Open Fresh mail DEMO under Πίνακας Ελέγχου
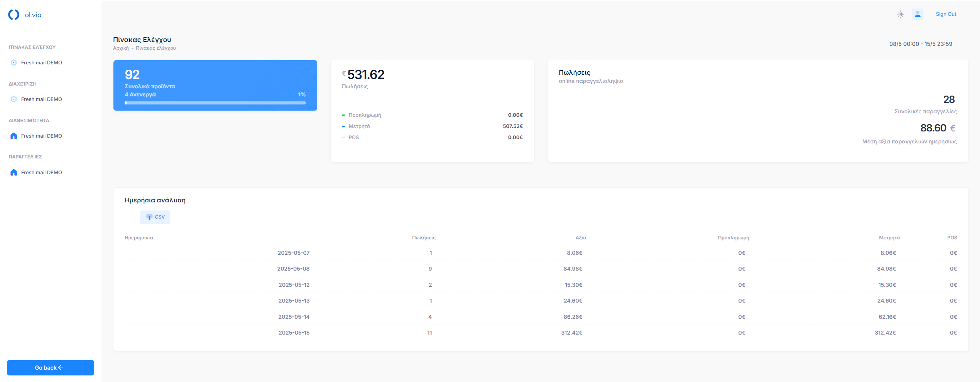 [41, 62]
